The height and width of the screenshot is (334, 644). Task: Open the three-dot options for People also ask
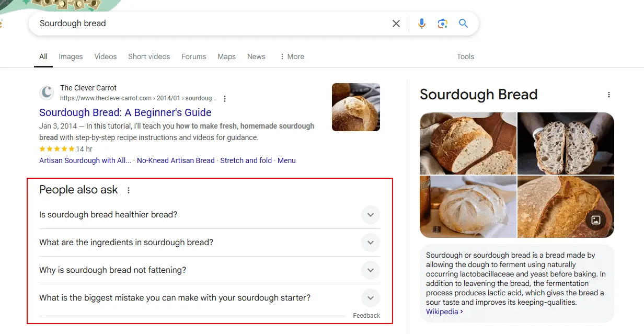[x=129, y=190]
